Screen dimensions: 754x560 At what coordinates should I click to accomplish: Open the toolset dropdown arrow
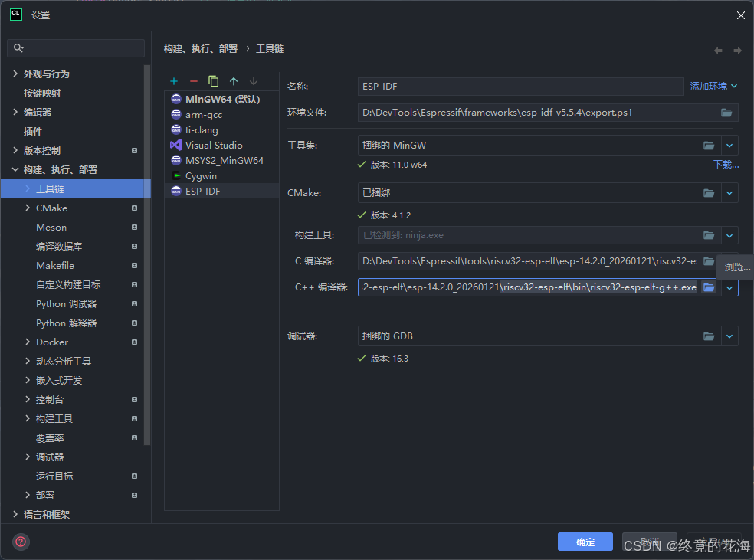pos(729,145)
